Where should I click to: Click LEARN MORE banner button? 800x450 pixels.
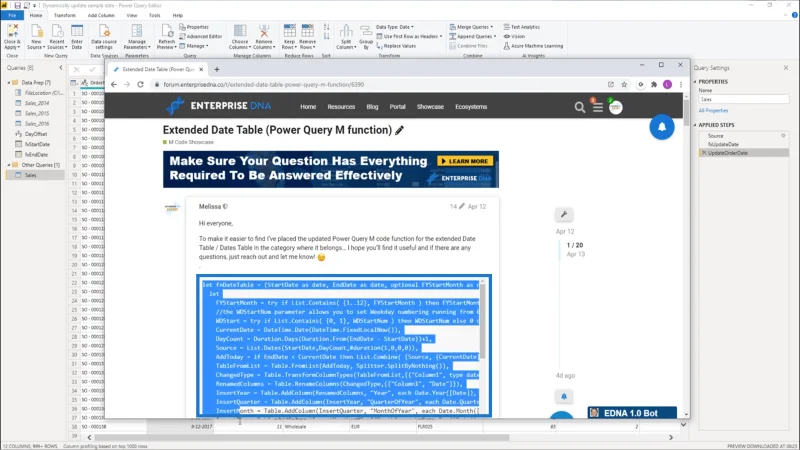465,161
